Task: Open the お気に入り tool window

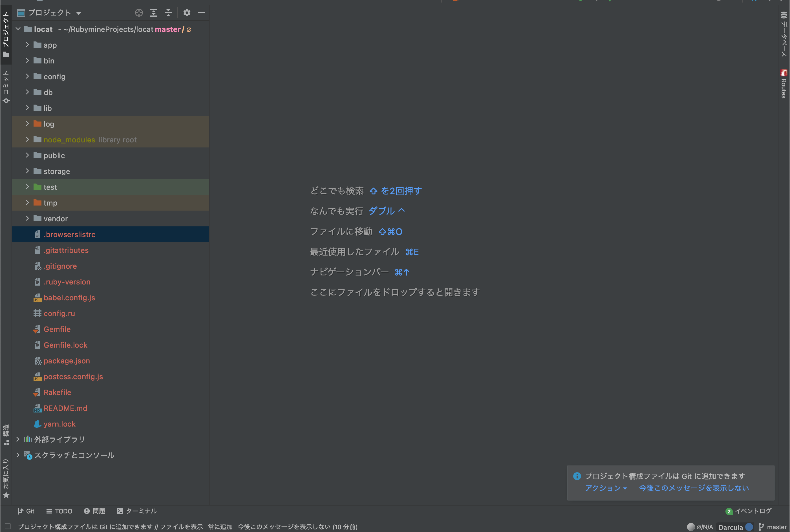Action: coord(6,475)
